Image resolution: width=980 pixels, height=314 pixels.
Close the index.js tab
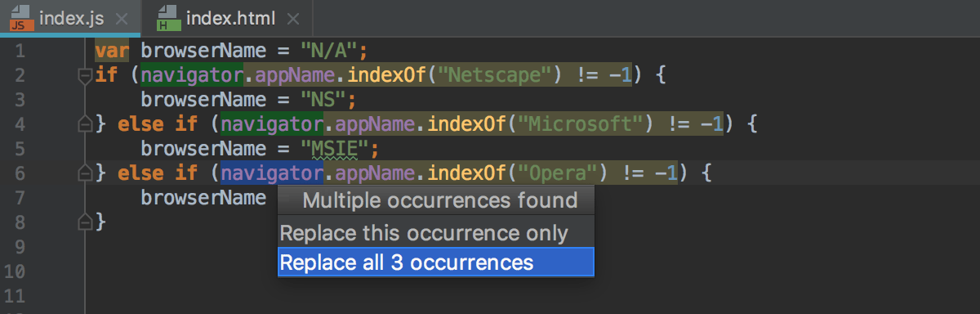tap(122, 18)
